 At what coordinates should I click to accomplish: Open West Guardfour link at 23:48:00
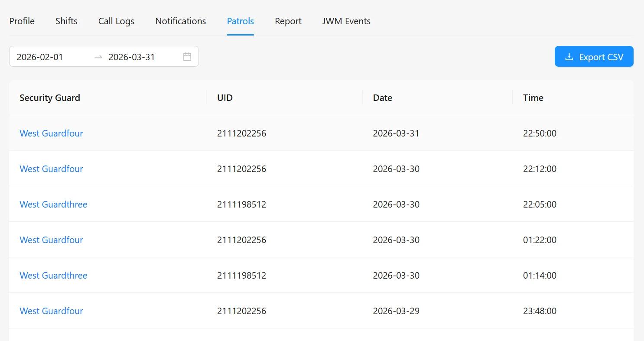[x=51, y=311]
